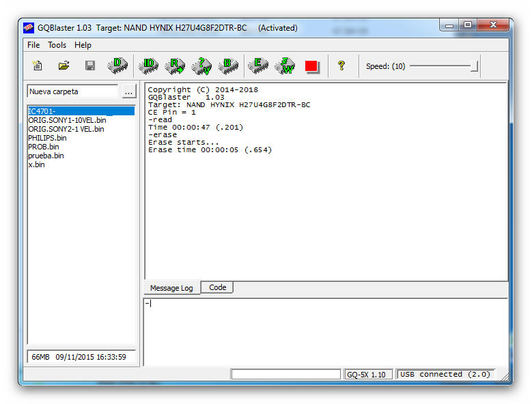Adjust the Speed slider handle
Screen dimensions: 532x404
[475, 66]
